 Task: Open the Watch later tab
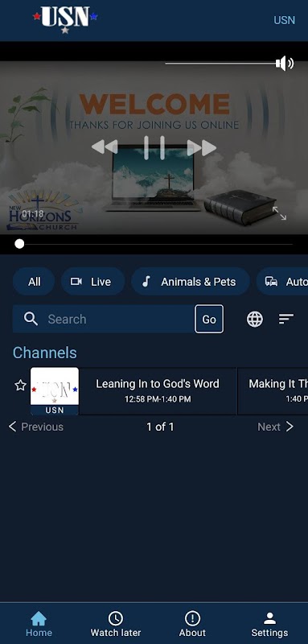click(116, 624)
